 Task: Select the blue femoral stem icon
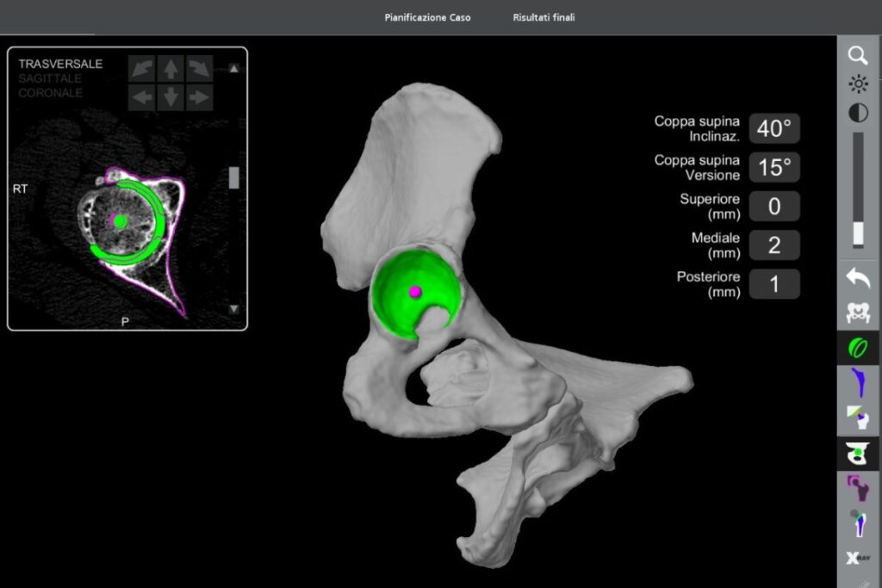(x=858, y=381)
